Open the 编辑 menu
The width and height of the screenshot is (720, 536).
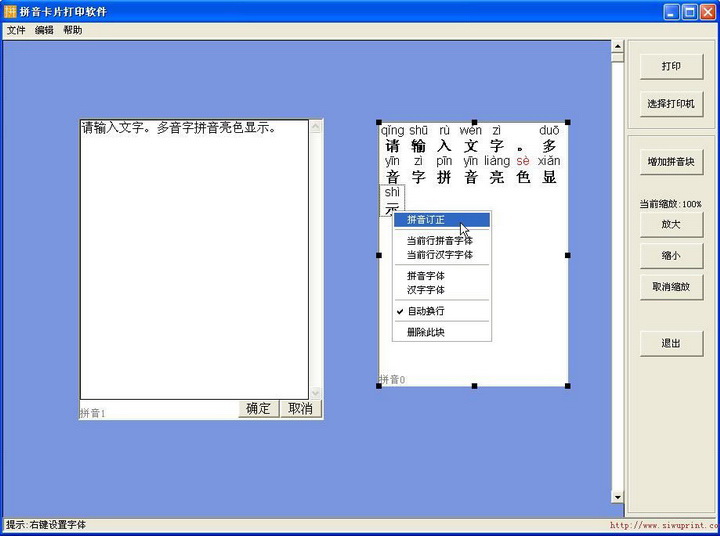click(x=44, y=30)
